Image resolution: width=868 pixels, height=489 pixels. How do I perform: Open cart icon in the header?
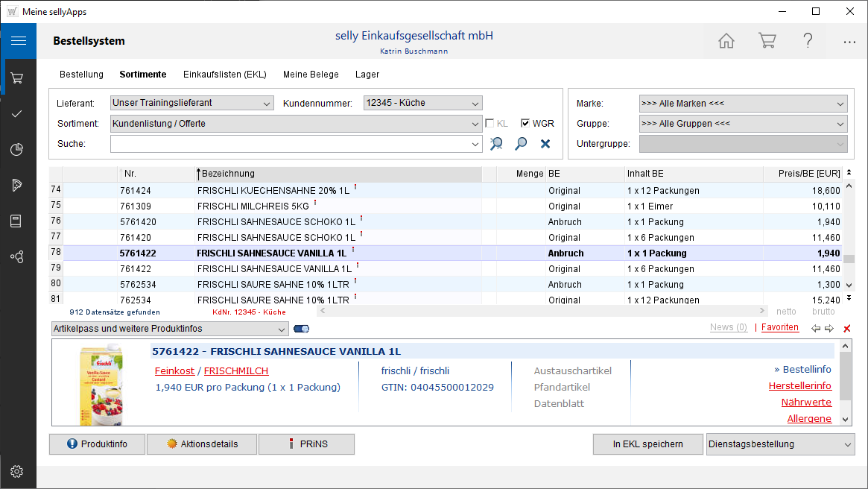point(767,40)
